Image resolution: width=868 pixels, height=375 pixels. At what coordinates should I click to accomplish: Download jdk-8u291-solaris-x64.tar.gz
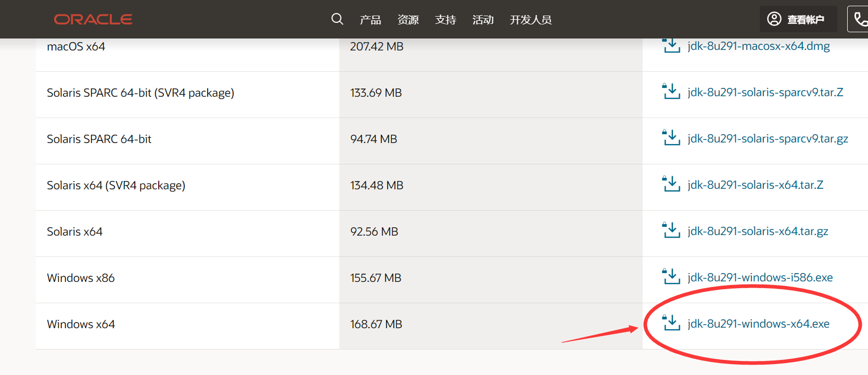pyautogui.click(x=758, y=231)
